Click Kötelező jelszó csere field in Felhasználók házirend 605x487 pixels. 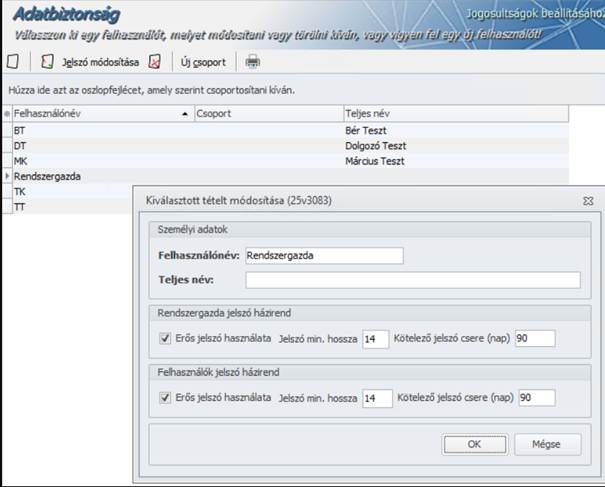(537, 398)
